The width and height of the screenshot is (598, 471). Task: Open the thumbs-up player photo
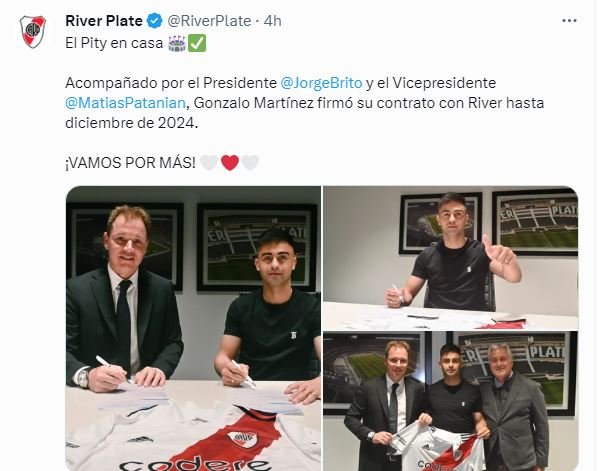point(451,258)
